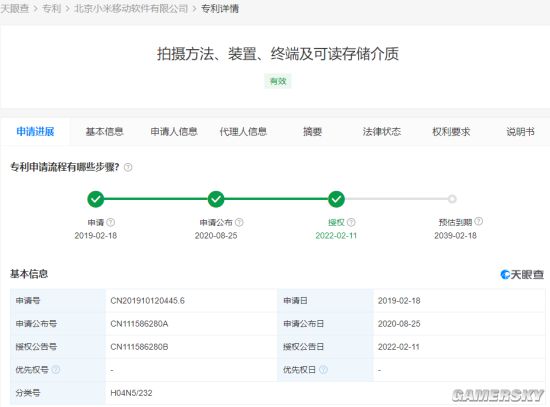
Task: Click help icon beside 专利申请流程有哪些步骤
Action: (128, 167)
